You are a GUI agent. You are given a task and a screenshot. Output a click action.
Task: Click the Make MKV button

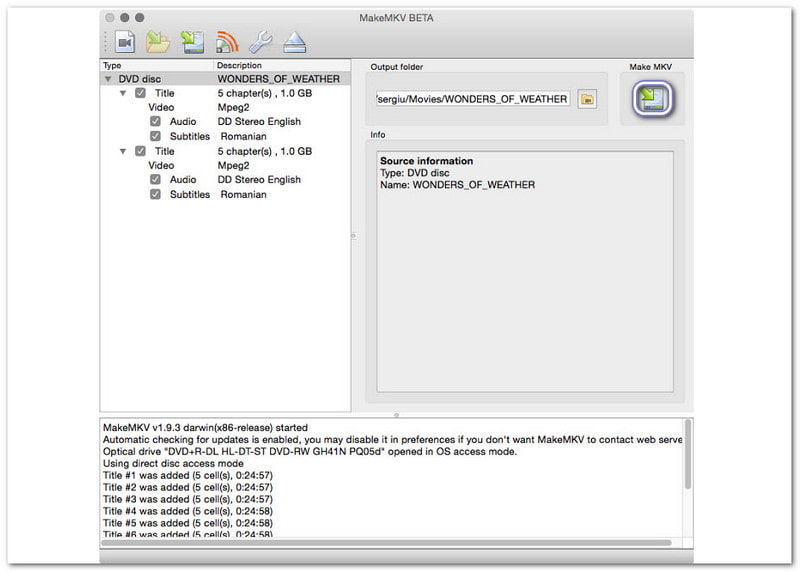click(653, 98)
